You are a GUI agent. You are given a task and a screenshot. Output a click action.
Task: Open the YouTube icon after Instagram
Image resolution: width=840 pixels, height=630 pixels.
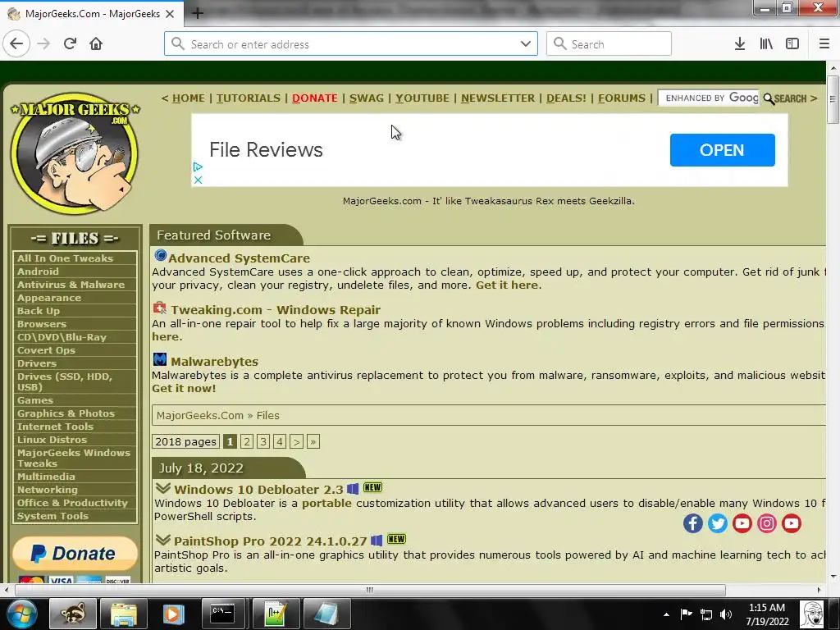click(792, 523)
